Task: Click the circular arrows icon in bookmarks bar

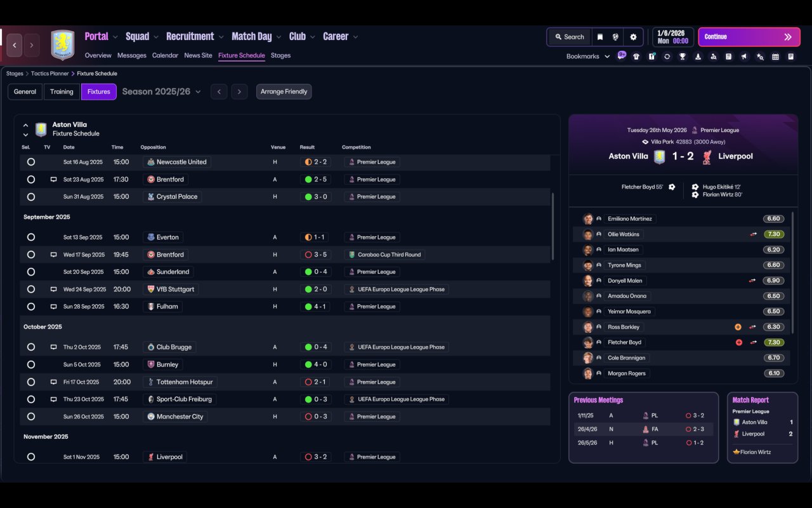Action: point(667,57)
